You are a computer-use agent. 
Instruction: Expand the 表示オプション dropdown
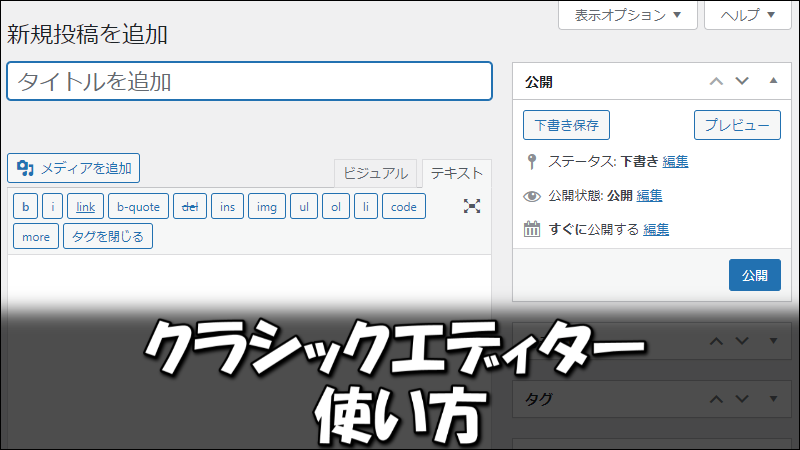tap(620, 15)
